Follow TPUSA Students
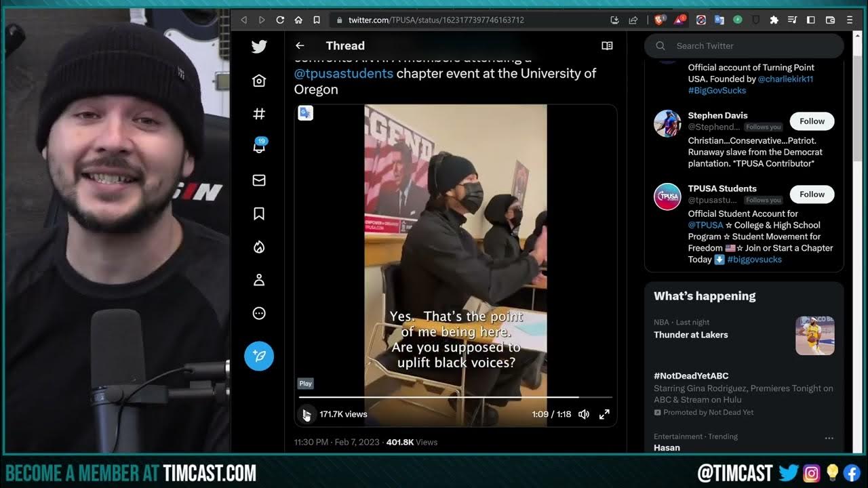The height and width of the screenshot is (488, 868). click(812, 195)
